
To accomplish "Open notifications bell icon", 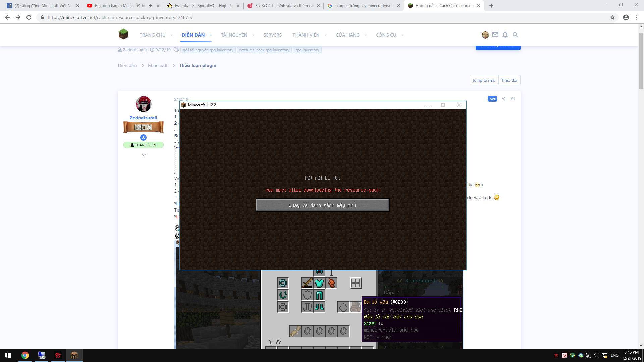I will coord(505,35).
